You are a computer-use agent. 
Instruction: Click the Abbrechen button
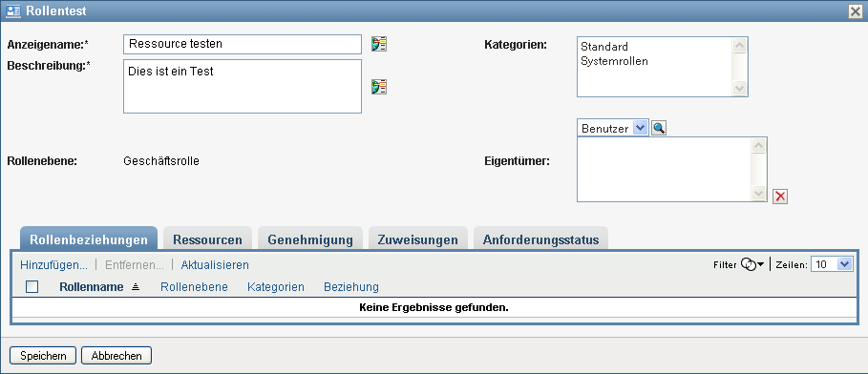pos(116,356)
